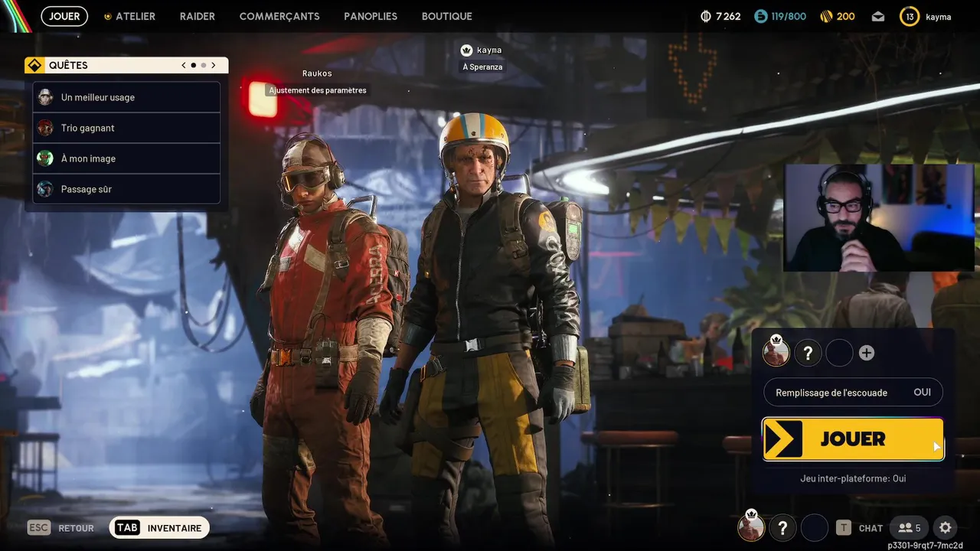This screenshot has height=551, width=980.
Task: Open quest Trio gagnant
Action: click(127, 128)
